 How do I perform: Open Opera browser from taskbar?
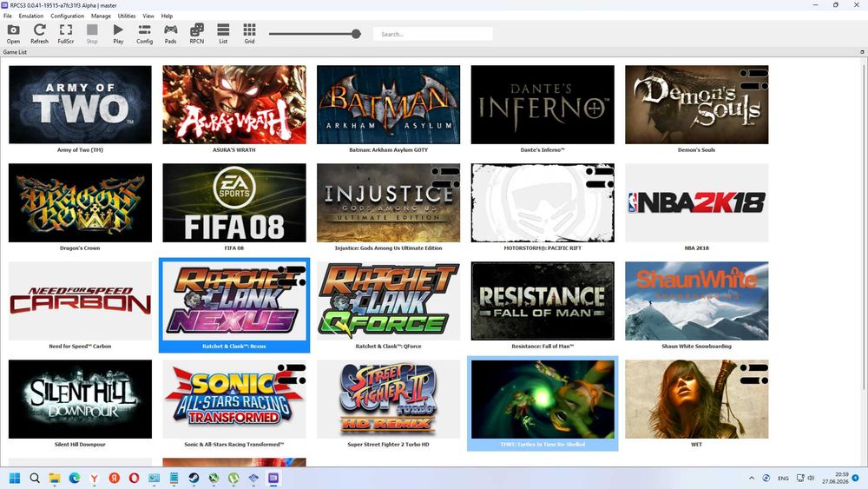pos(134,478)
